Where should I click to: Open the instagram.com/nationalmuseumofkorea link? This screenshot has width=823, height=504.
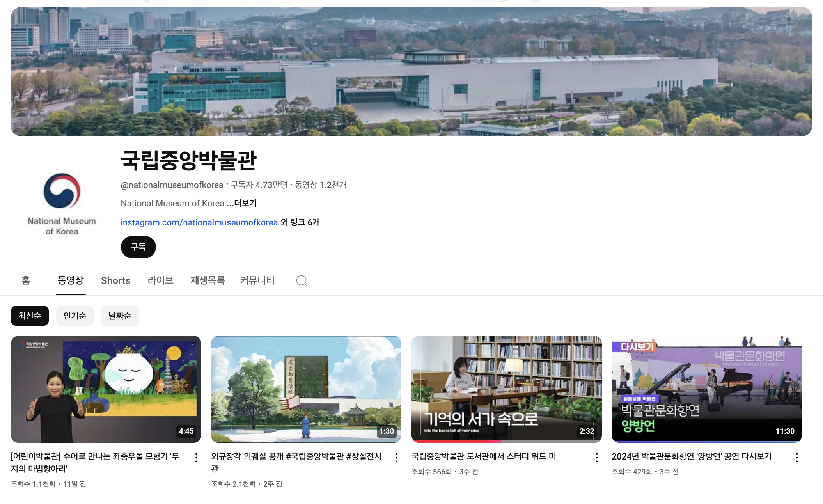point(199,222)
